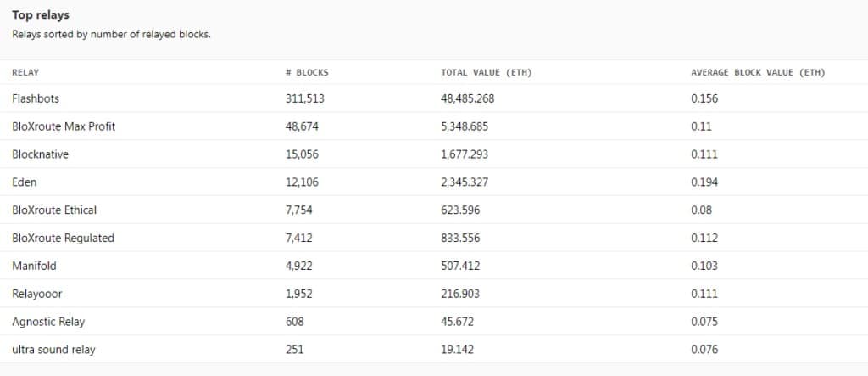Select the Relayooor relay entry
This screenshot has height=376, width=868.
37,294
